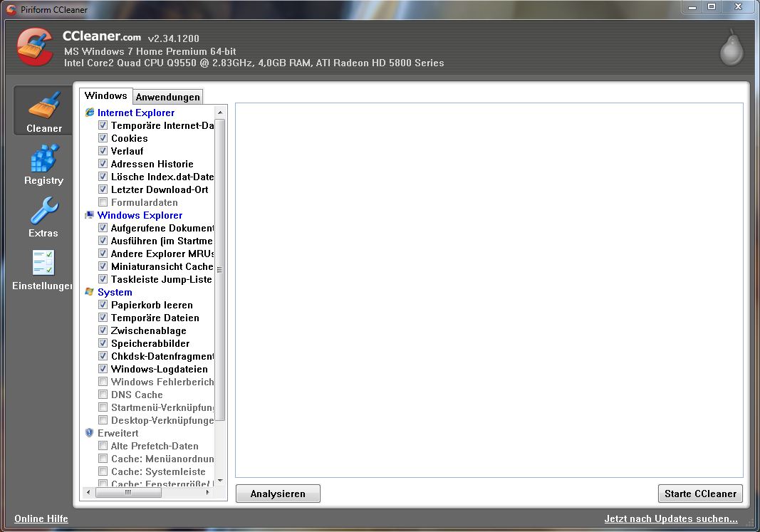Click the CCleaner.com header title

point(102,36)
